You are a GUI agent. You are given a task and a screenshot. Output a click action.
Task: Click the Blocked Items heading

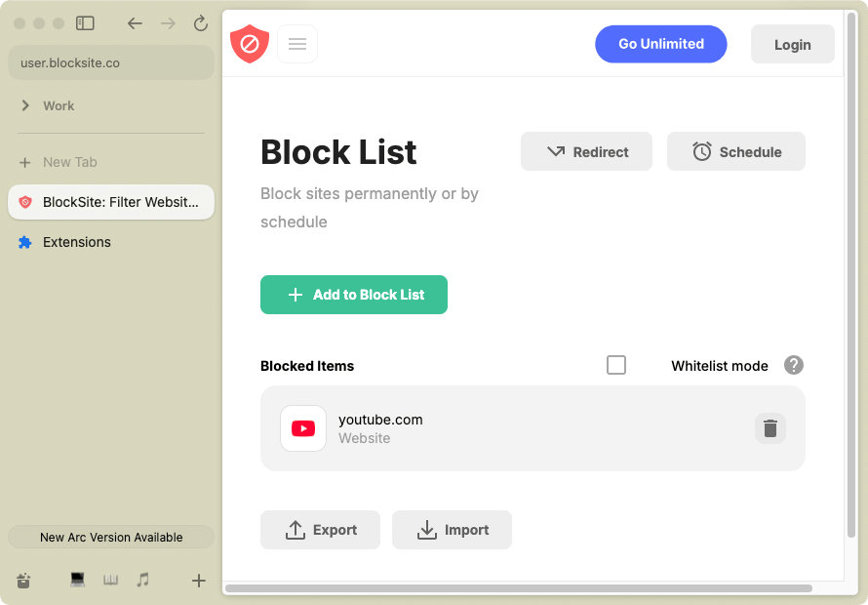tap(307, 366)
